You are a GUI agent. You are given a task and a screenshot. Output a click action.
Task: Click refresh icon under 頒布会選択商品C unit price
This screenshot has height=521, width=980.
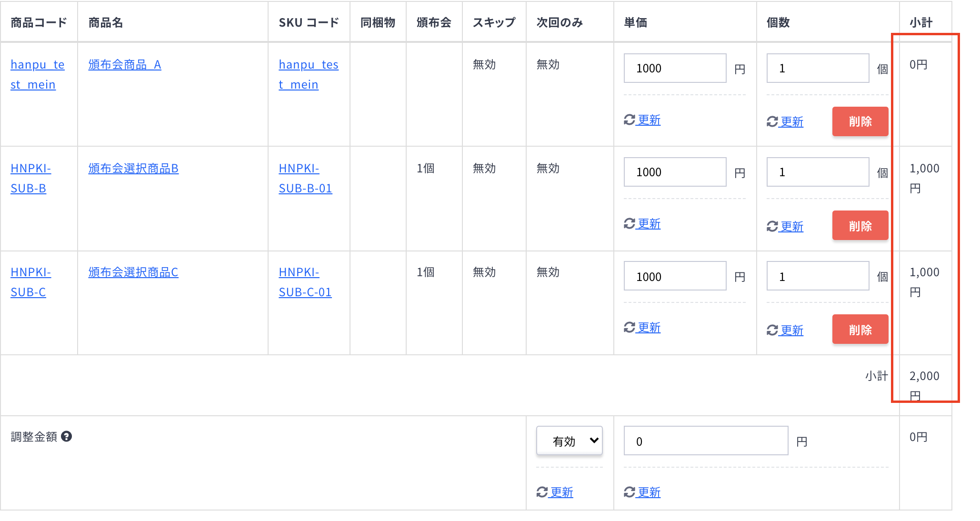pyautogui.click(x=630, y=328)
